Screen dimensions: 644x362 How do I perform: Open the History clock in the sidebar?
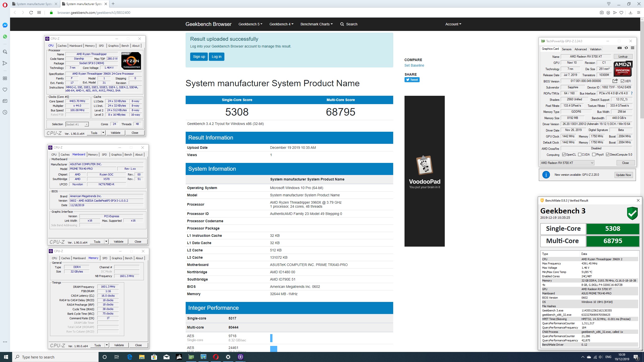[5, 112]
